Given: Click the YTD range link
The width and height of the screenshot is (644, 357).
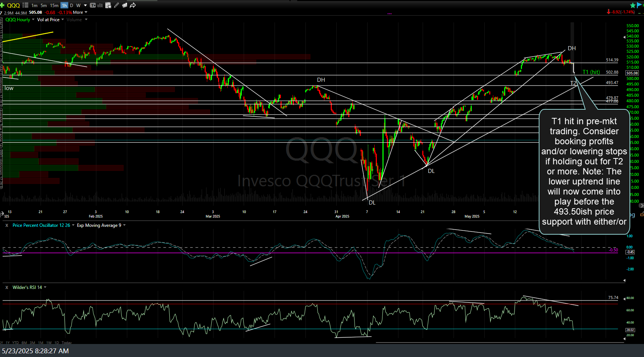Looking at the screenshot, I should [x=15, y=342].
